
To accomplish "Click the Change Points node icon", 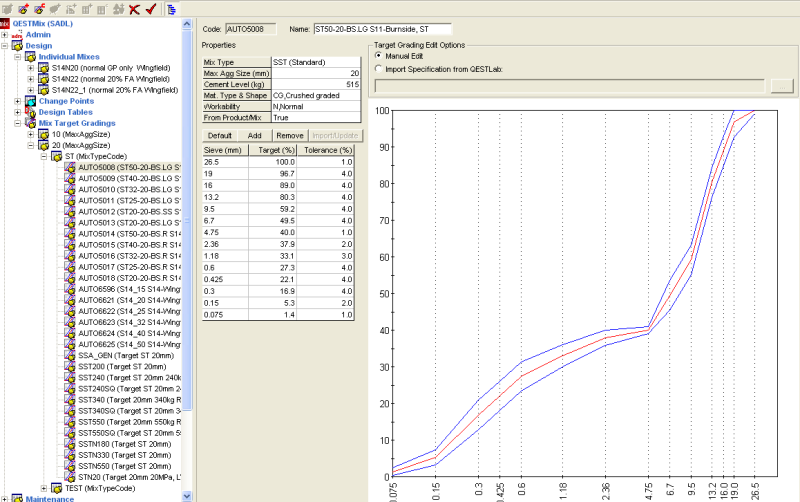I will [x=30, y=101].
